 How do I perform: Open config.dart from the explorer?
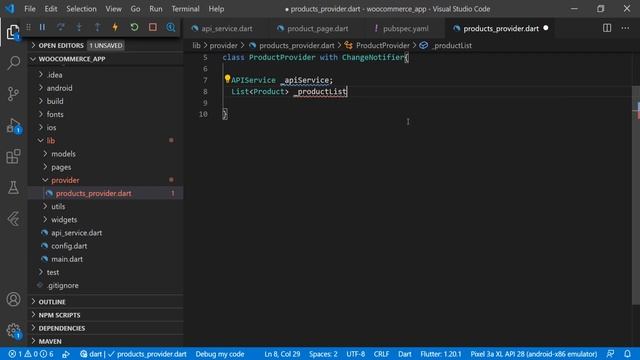pos(105,246)
